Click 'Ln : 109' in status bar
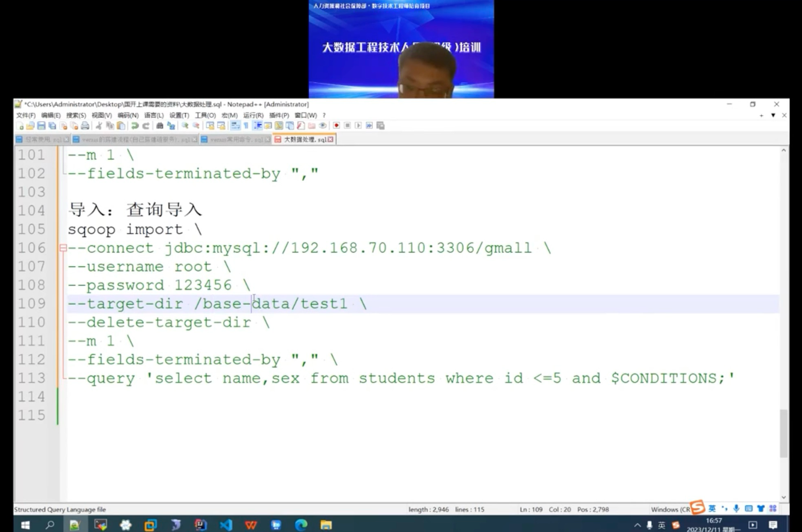 531,510
